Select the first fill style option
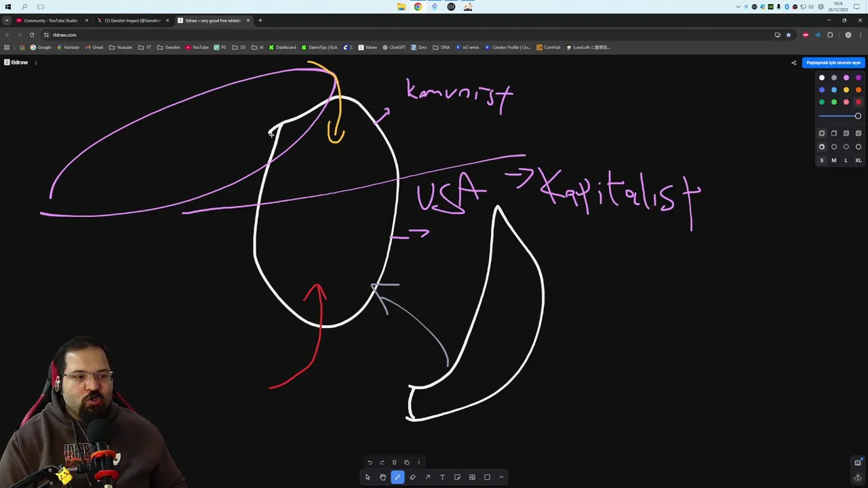The image size is (868, 488). (x=822, y=134)
